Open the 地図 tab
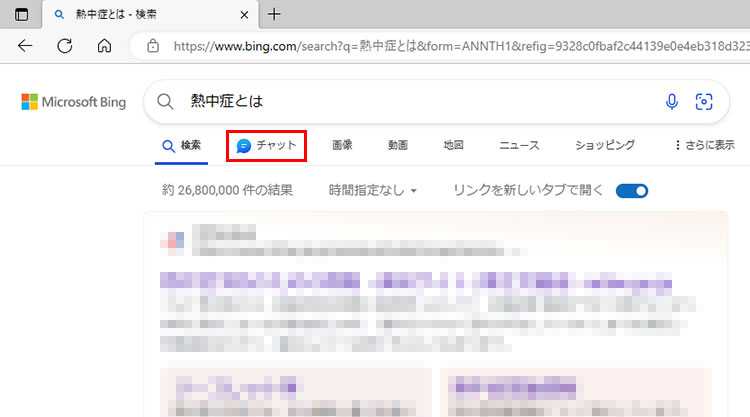Screen dimensions: 750x417 [x=453, y=145]
